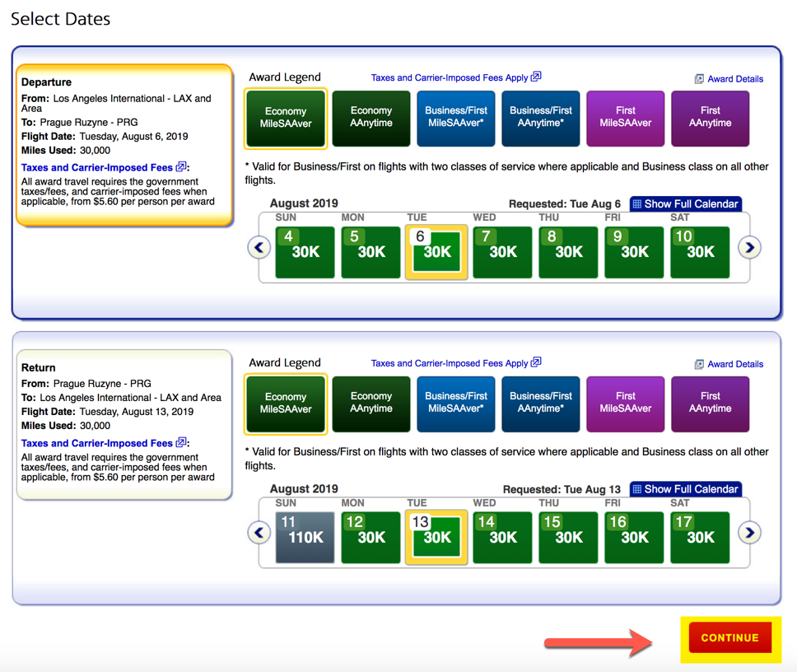This screenshot has height=672, width=797.
Task: Open Award Details in Return section
Action: pyautogui.click(x=729, y=364)
